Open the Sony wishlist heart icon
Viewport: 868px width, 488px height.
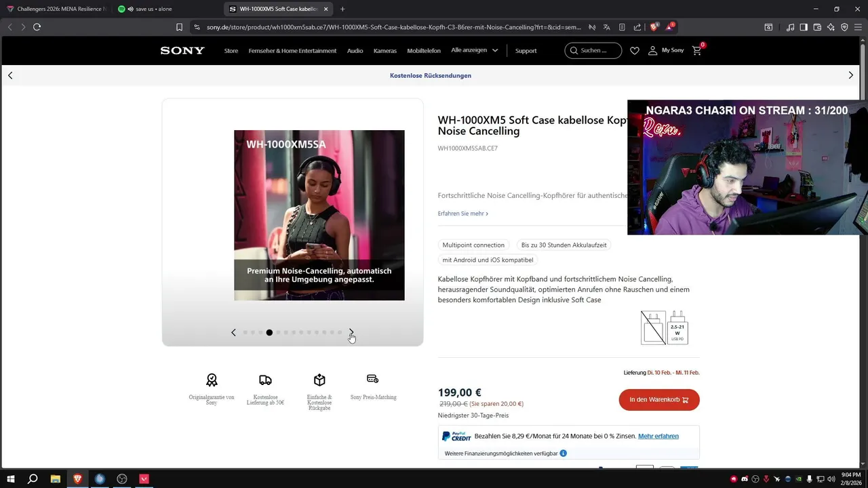(x=635, y=51)
